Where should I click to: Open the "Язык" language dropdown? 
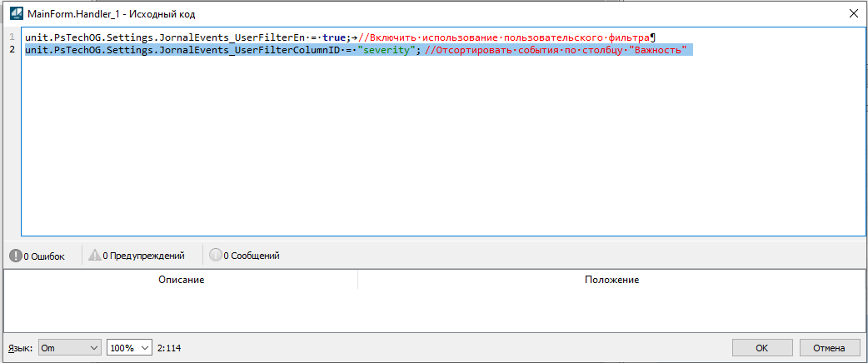click(68, 347)
